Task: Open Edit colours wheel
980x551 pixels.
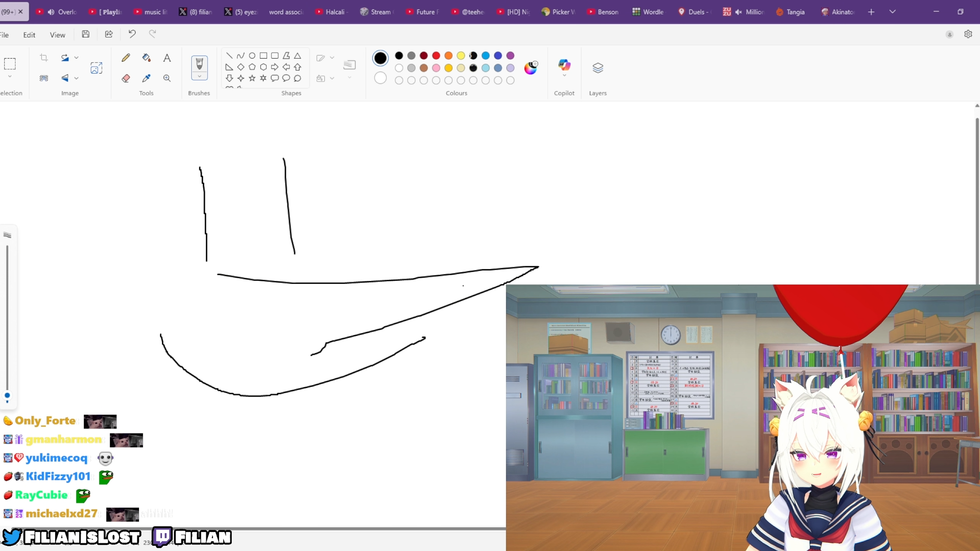Action: (x=531, y=68)
